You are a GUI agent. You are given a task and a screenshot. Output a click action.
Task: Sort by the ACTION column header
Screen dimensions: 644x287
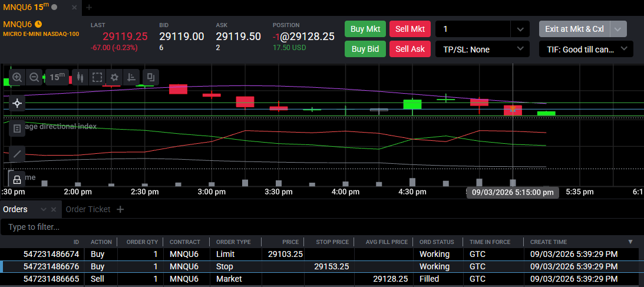point(101,242)
